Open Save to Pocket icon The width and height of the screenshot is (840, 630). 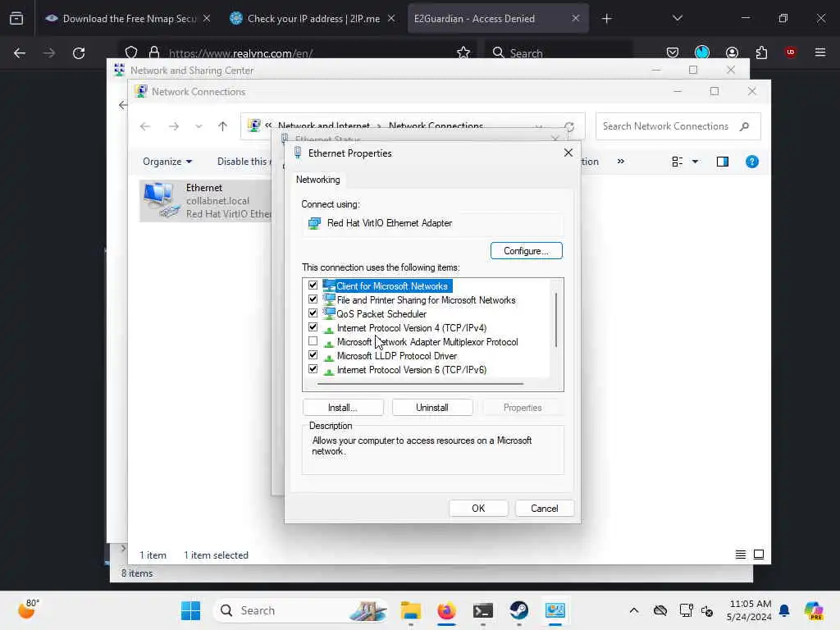(x=673, y=52)
